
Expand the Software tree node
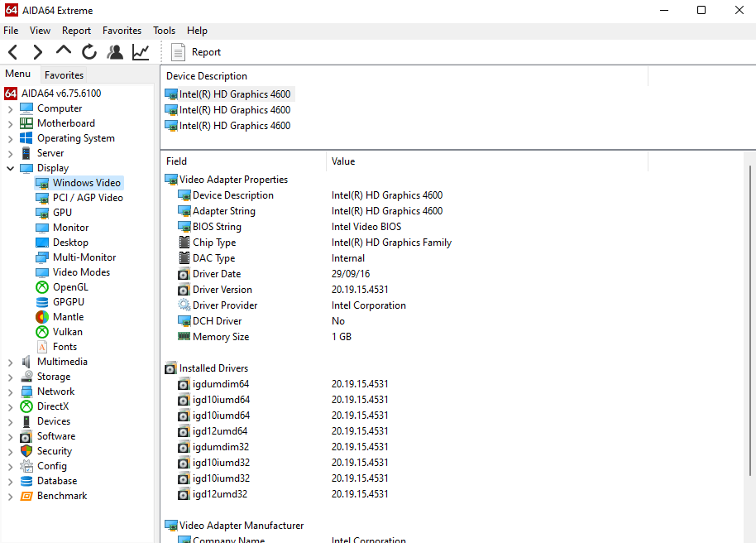[x=10, y=437]
